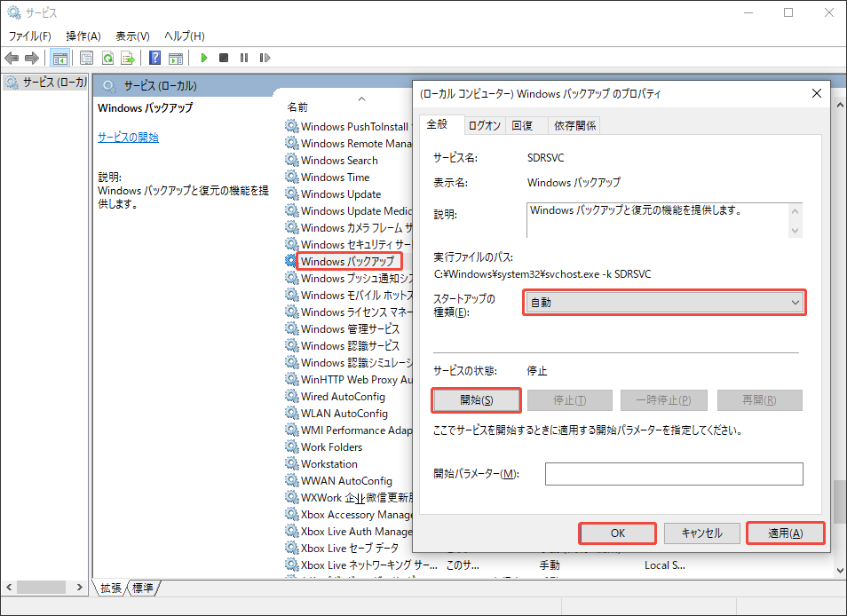
Task: Click the description box scroll down arrow
Action: pyautogui.click(x=795, y=230)
